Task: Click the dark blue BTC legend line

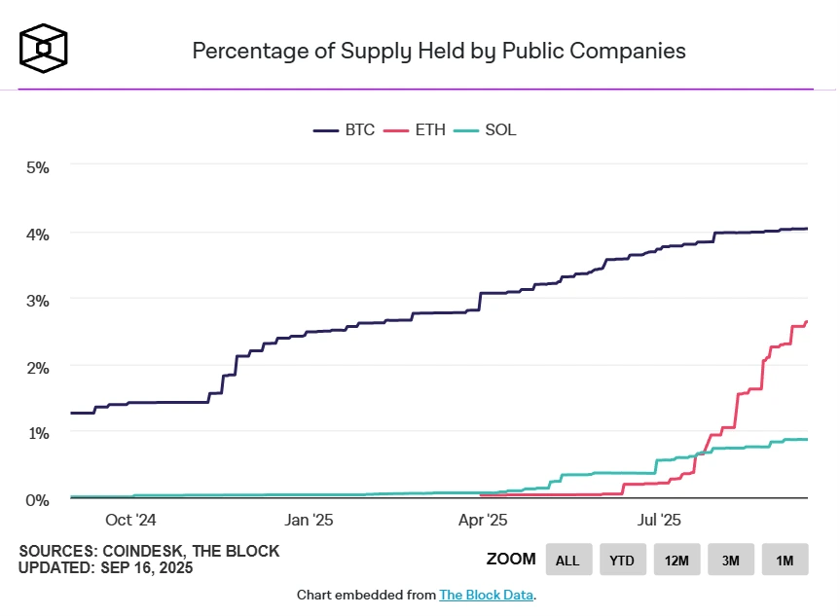Action: coord(326,130)
